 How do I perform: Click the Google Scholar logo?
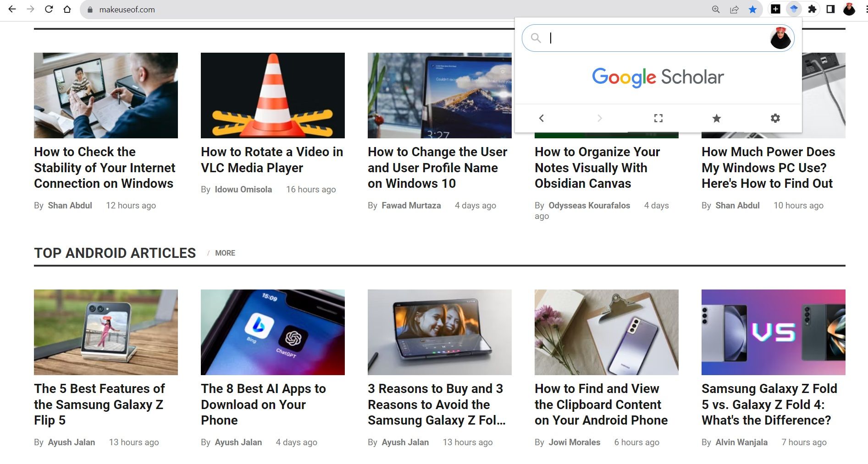point(658,77)
